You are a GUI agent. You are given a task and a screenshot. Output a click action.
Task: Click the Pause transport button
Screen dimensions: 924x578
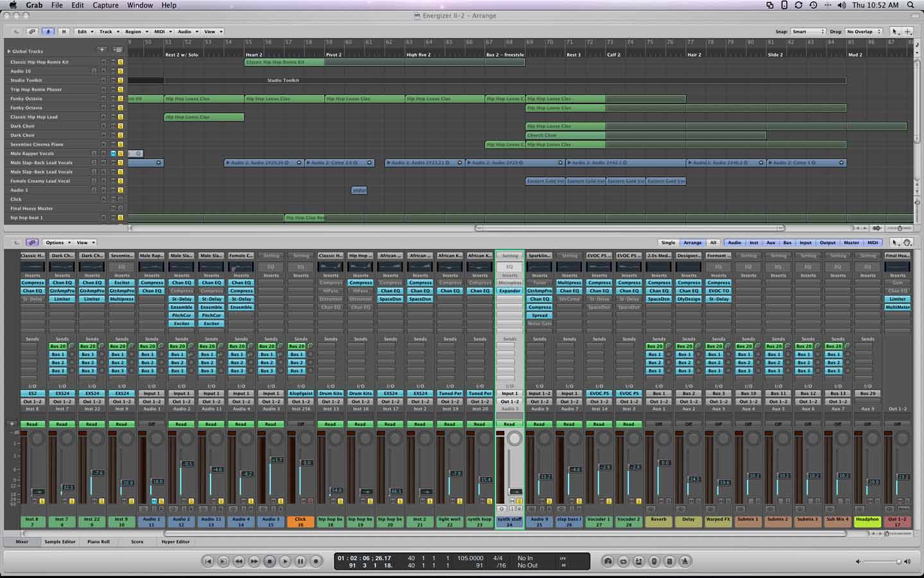[x=300, y=561]
